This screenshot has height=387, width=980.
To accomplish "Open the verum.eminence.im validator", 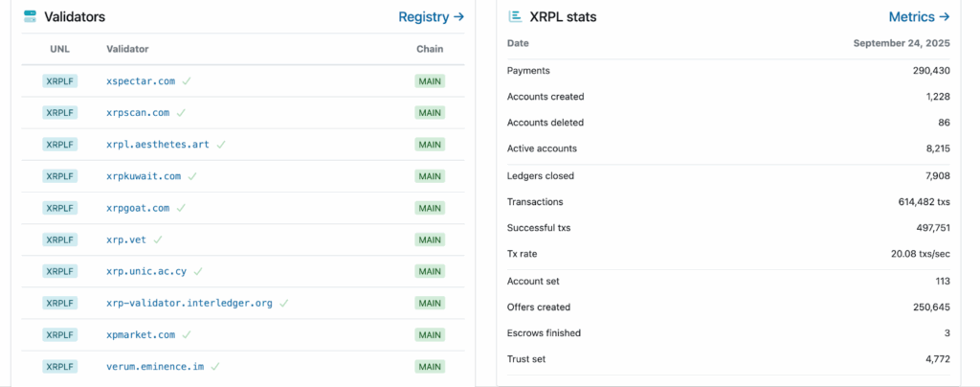I will (x=153, y=366).
